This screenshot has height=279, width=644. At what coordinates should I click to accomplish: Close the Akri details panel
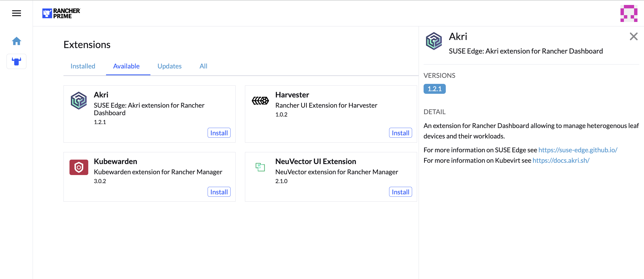click(x=634, y=36)
